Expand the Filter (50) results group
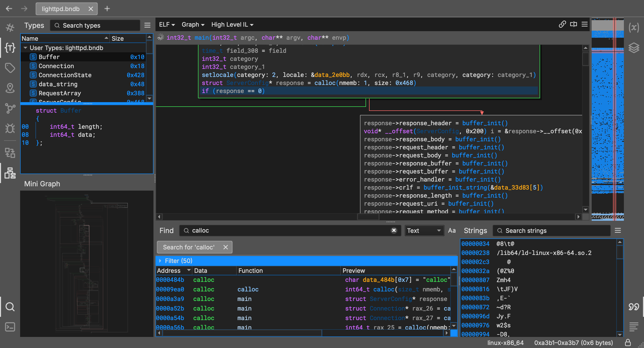Viewport: 644px width, 348px height. click(160, 260)
